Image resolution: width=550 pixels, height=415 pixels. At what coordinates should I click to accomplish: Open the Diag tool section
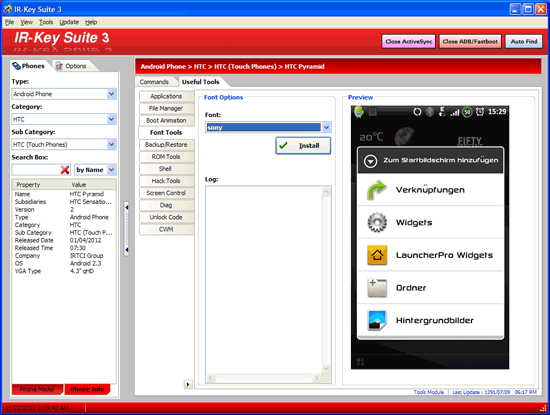(x=166, y=205)
